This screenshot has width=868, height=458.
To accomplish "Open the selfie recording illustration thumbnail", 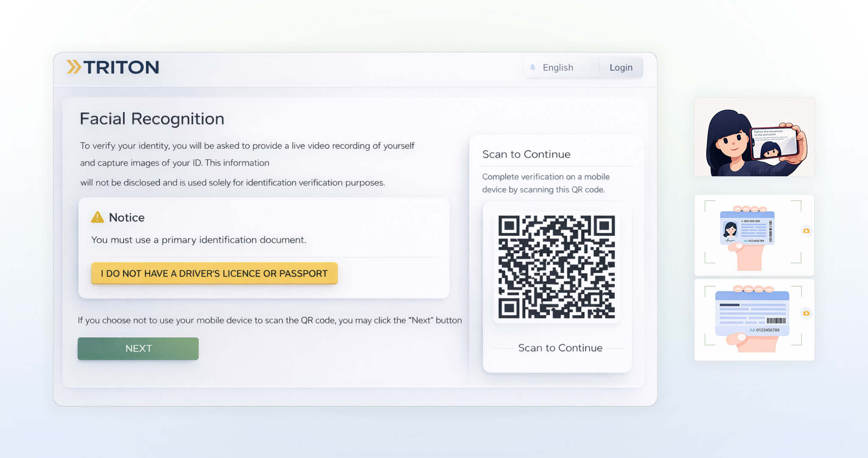I will (x=754, y=137).
